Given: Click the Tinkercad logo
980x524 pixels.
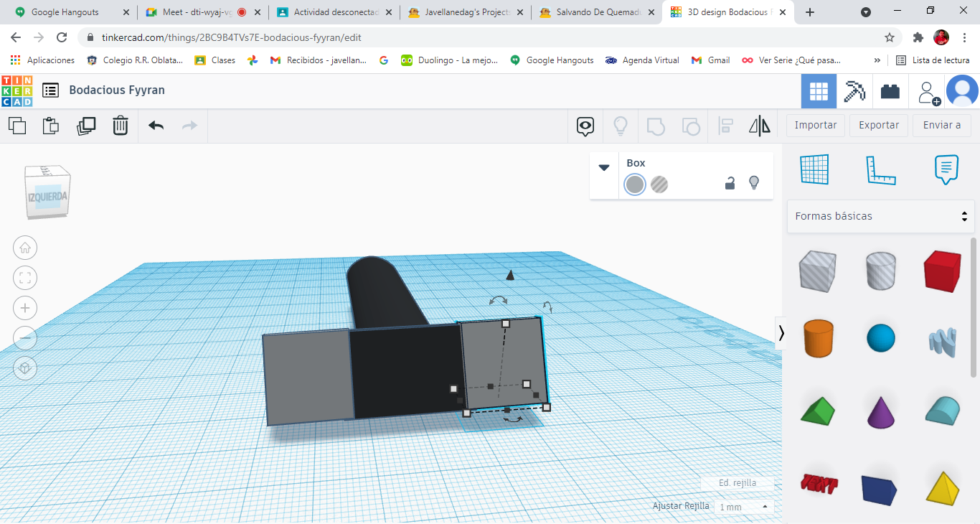Looking at the screenshot, I should click(x=17, y=91).
